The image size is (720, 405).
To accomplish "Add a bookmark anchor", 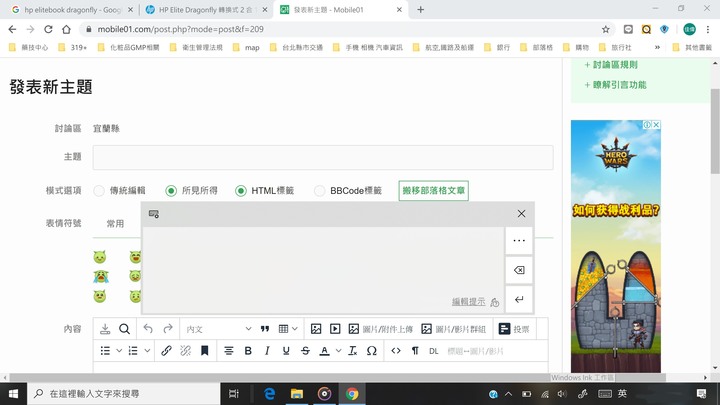I will pyautogui.click(x=205, y=351).
